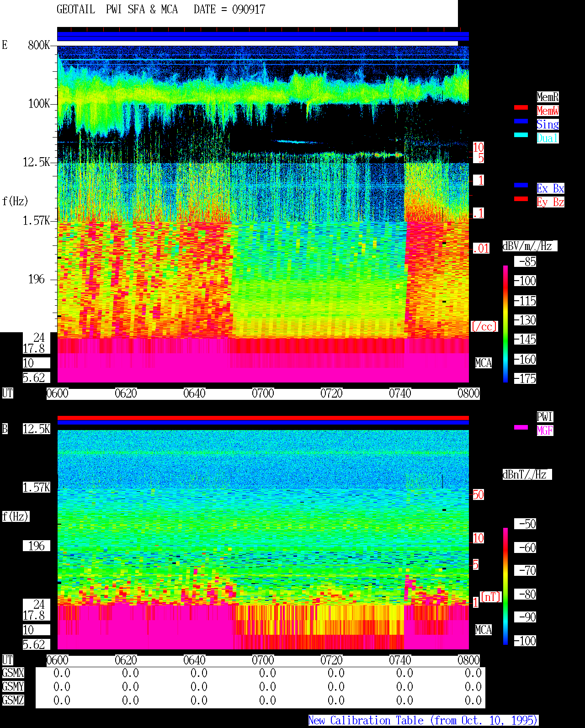Click the 'MemW' legend label
Image resolution: width=585 pixels, height=728 pixels.
(548, 111)
